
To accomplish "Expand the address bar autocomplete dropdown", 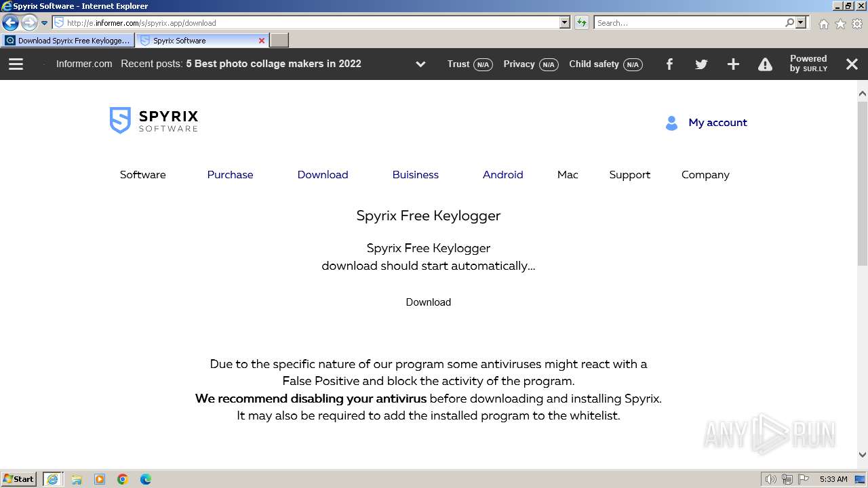I will (x=565, y=22).
